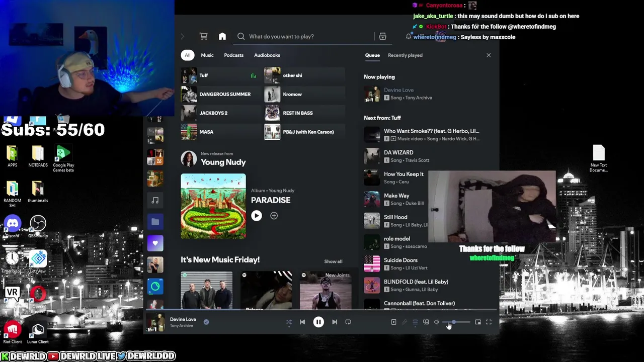Open the miniplayer icon
Screen dimensions: 644x362
point(478,322)
